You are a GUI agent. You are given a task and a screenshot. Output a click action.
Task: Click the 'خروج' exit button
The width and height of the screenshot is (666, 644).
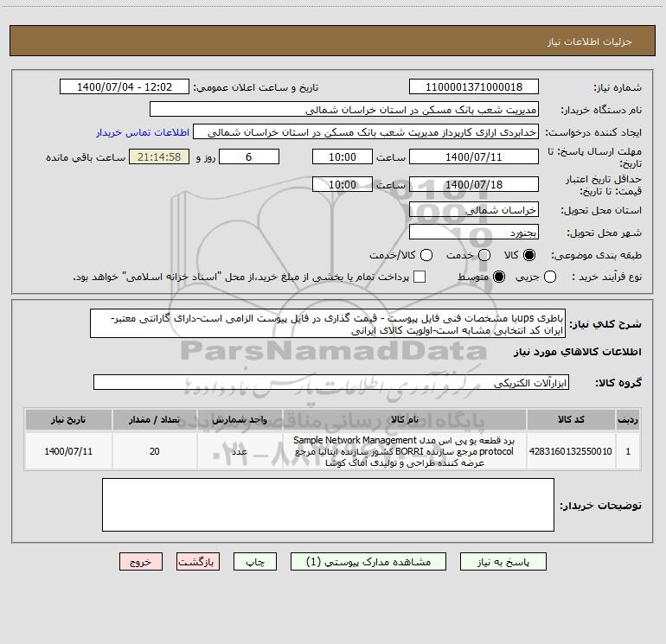(141, 562)
